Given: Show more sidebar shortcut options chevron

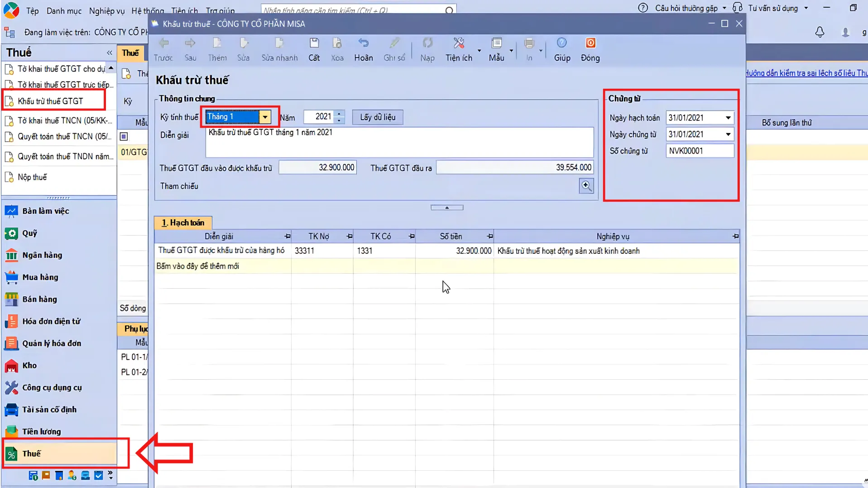Looking at the screenshot, I should 110,475.
